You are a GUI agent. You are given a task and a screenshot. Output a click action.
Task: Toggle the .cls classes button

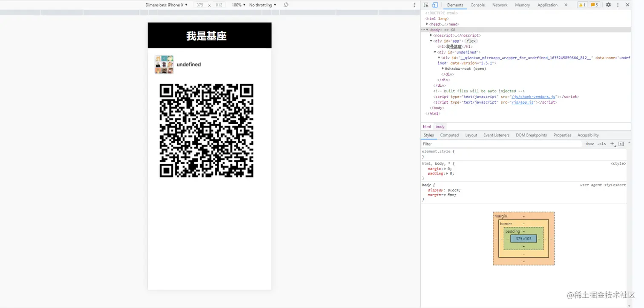601,144
